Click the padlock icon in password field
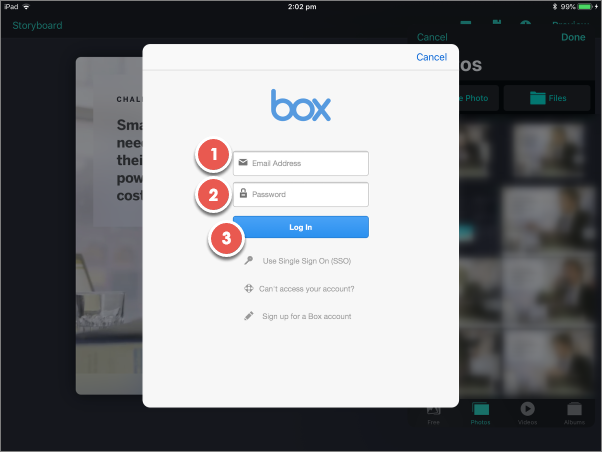 click(243, 193)
